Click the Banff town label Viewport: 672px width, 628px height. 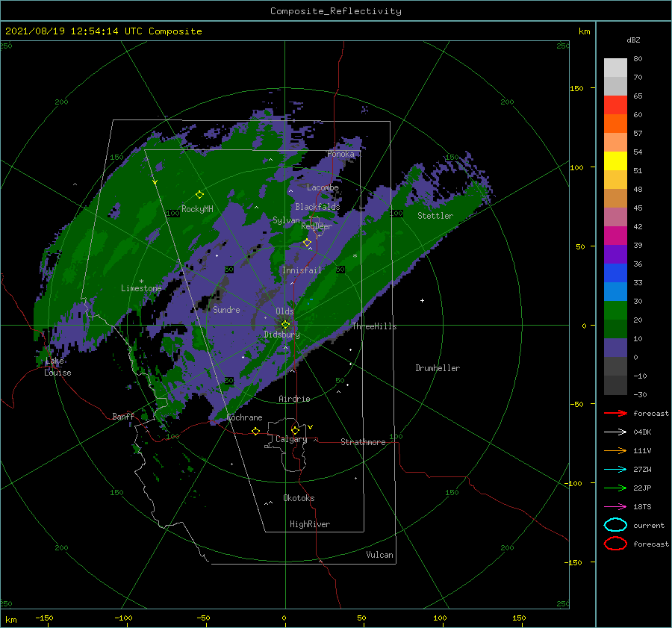point(123,416)
